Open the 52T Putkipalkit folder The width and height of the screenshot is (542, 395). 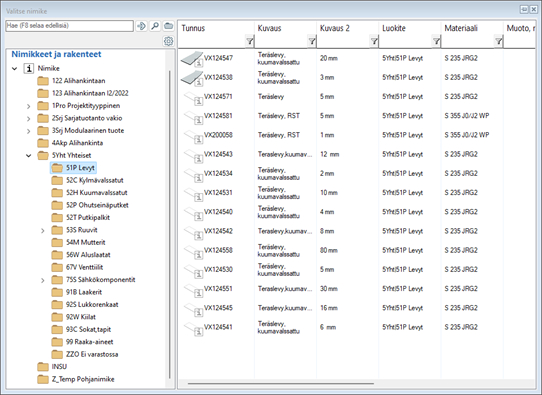(81, 218)
